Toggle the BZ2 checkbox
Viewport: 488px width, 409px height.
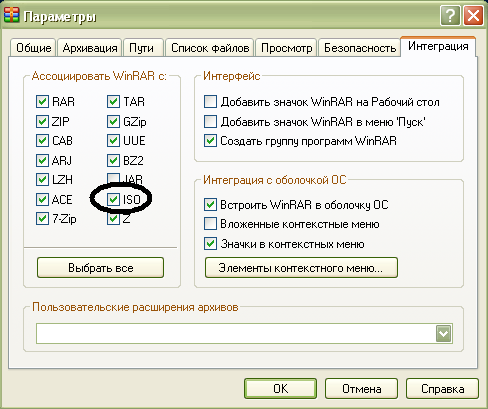click(x=113, y=160)
